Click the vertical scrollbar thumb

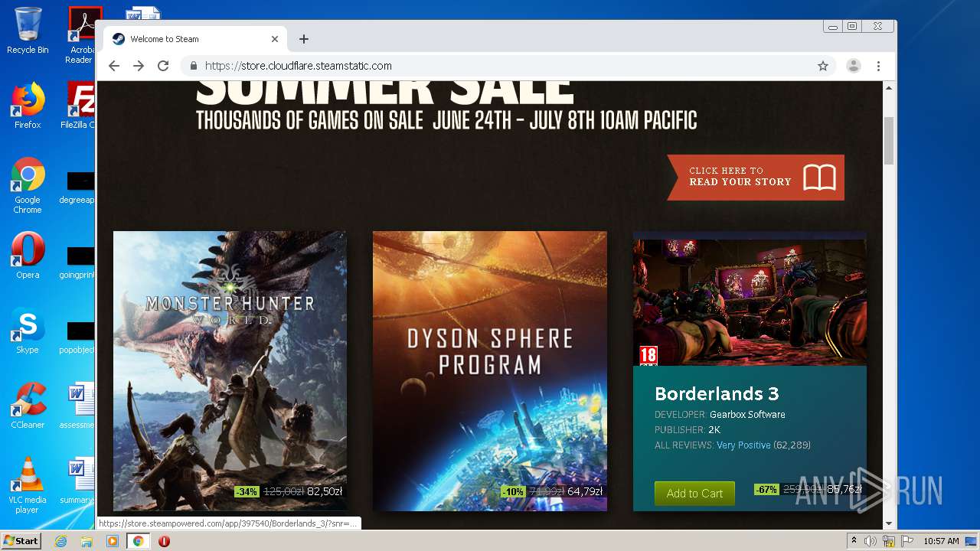click(x=889, y=141)
